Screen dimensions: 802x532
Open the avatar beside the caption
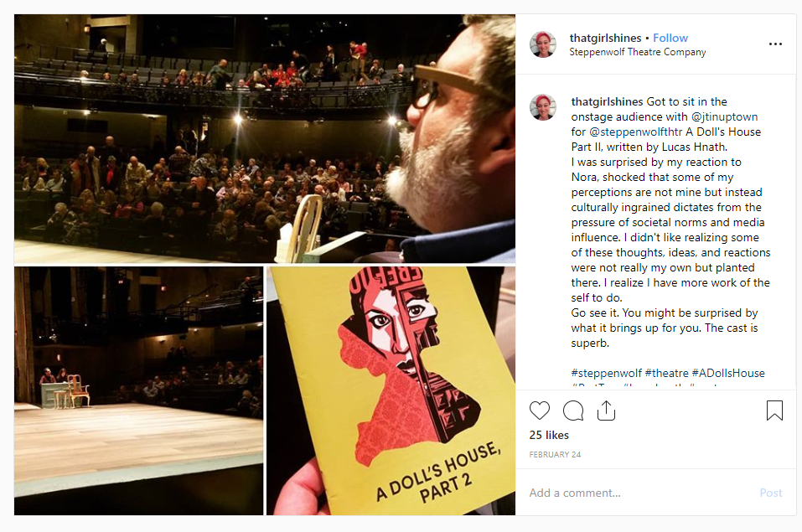coord(543,107)
